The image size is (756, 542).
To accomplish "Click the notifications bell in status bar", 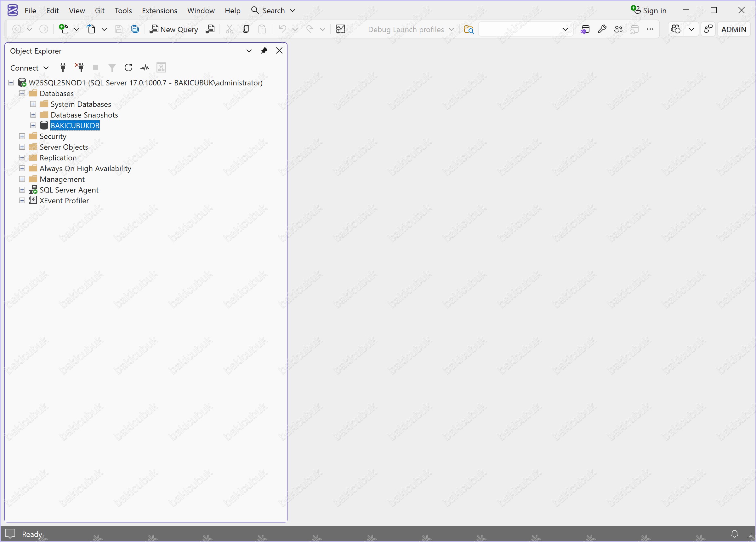I will coord(734,534).
